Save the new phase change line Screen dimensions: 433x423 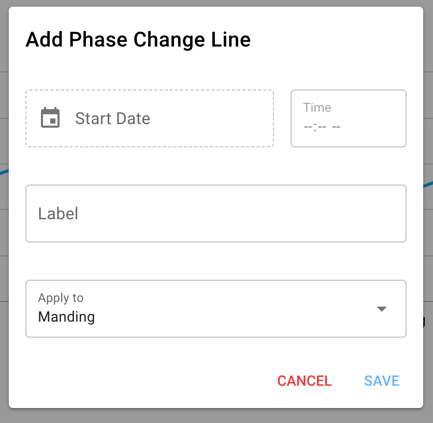point(382,381)
